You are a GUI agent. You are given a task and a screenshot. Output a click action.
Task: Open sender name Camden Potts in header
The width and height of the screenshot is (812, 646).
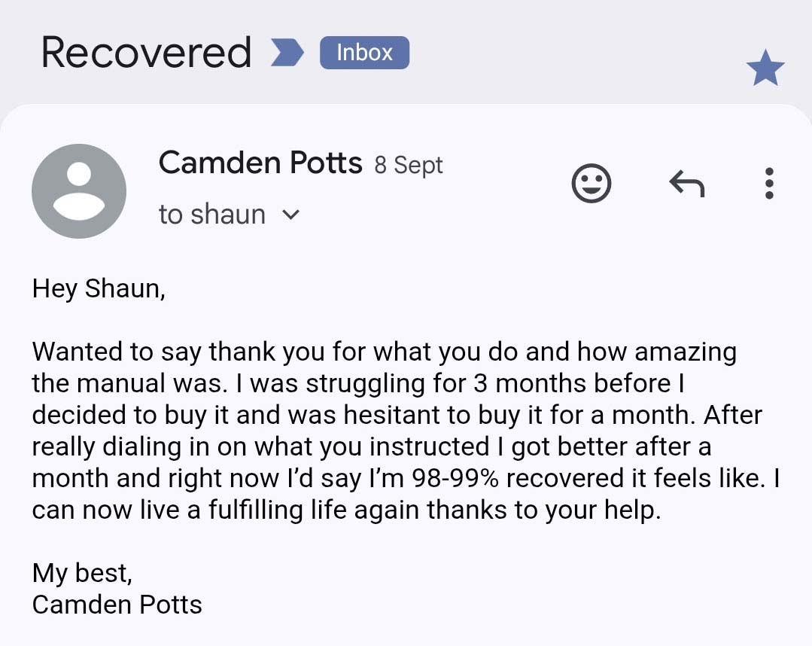tap(260, 163)
